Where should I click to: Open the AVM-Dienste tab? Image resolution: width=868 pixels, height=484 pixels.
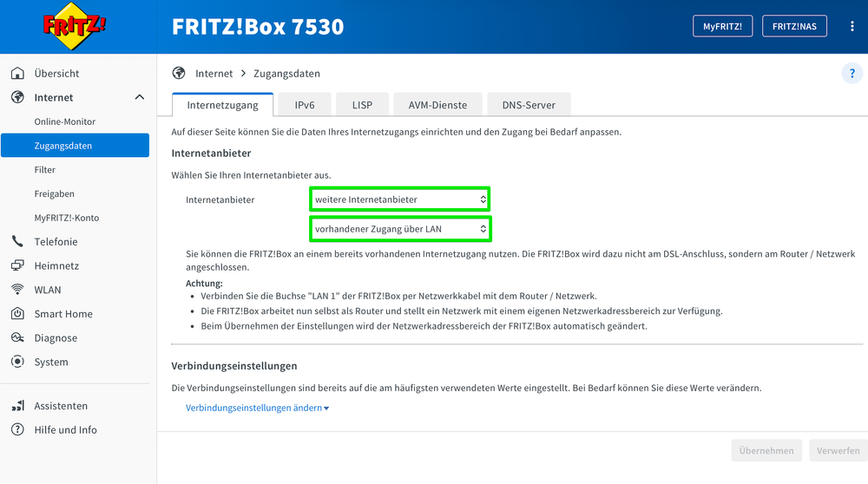point(437,105)
